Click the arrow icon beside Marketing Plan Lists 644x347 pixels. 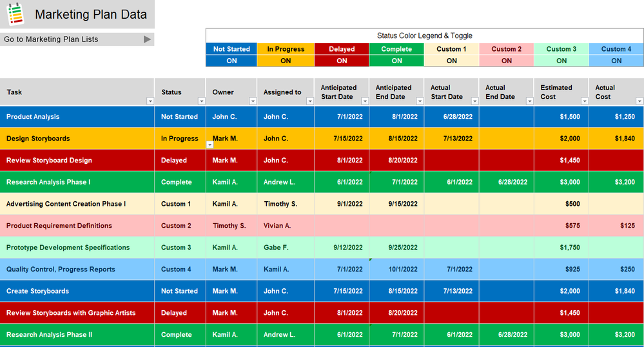click(147, 39)
